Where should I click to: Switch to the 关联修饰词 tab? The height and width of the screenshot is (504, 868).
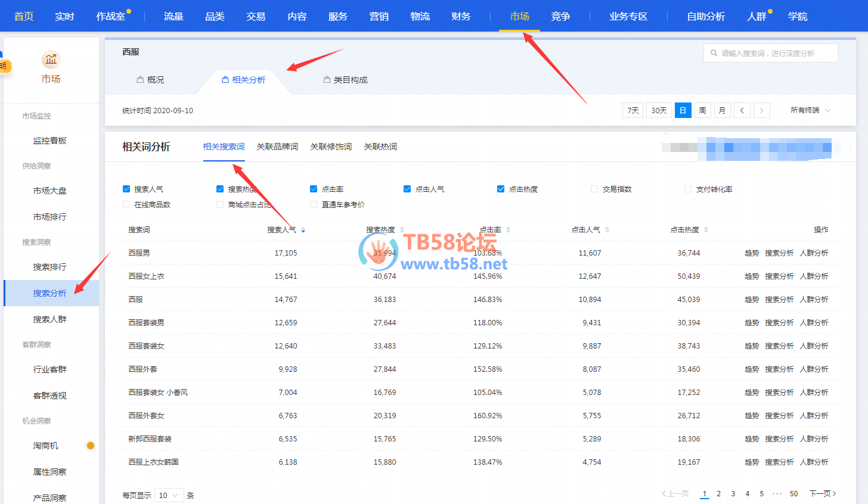(331, 147)
